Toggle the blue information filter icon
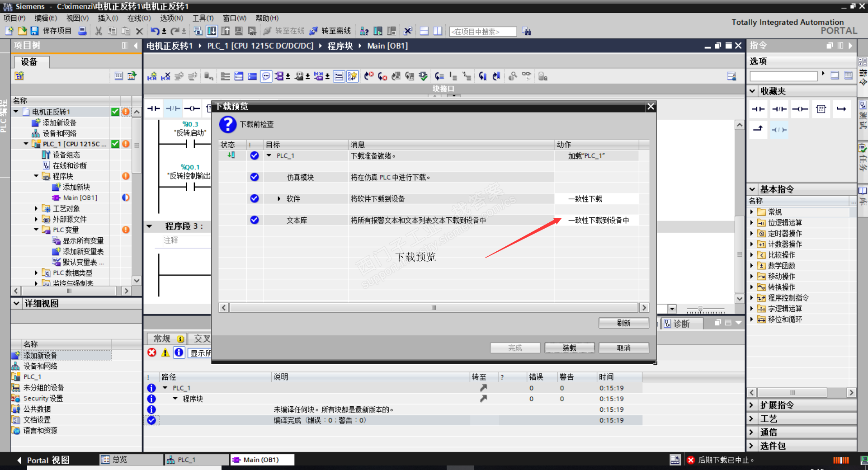 (179, 352)
